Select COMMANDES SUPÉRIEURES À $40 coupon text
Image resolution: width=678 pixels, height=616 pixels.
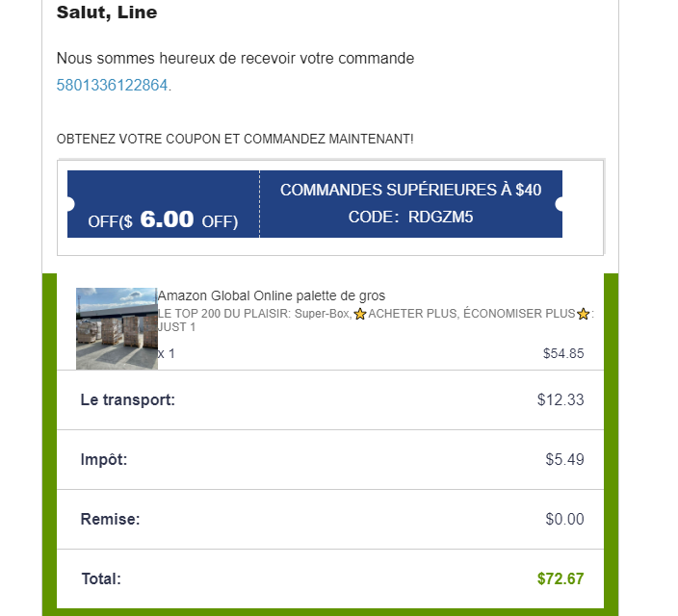[x=410, y=191]
